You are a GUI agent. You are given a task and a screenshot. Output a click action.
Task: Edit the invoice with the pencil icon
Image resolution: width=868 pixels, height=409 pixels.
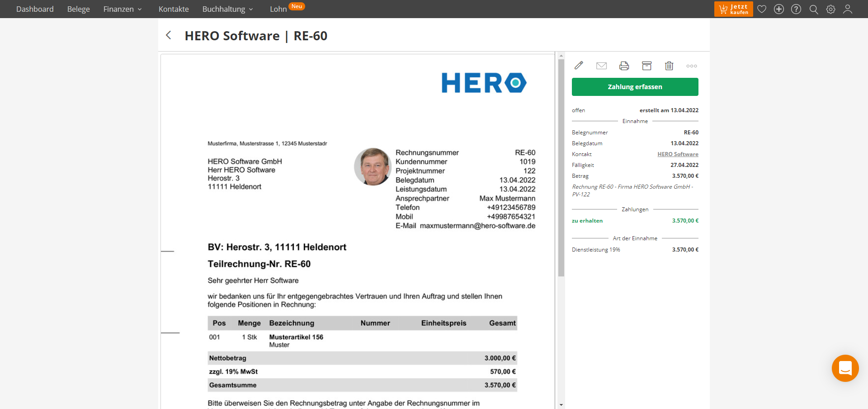pos(579,66)
